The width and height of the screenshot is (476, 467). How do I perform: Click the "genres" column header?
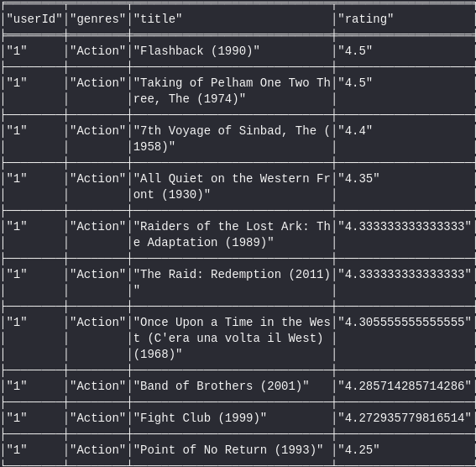click(x=97, y=18)
